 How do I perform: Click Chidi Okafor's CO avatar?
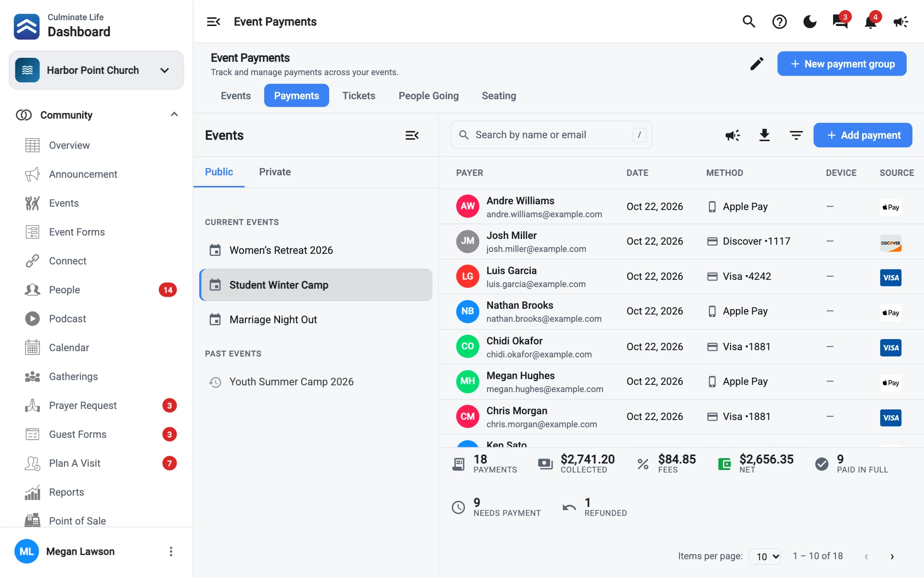point(468,346)
